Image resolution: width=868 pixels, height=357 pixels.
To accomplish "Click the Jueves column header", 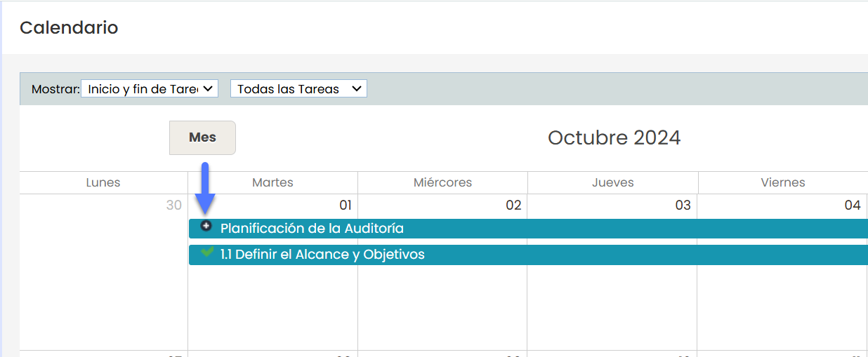I will point(612,182).
